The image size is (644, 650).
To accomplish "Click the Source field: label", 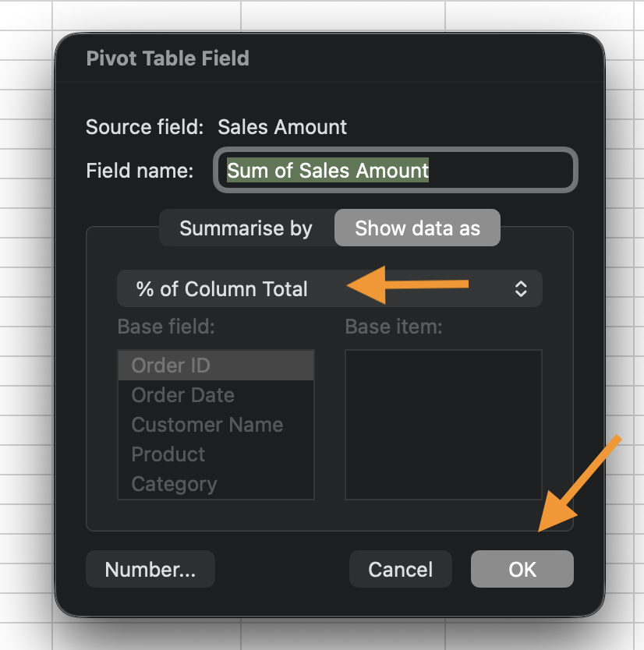I will tap(144, 127).
